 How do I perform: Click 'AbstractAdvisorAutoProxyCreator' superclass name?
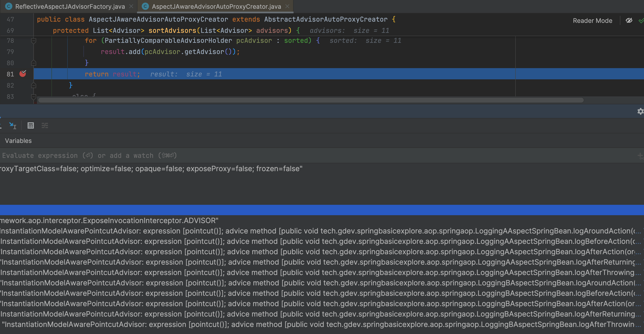(326, 19)
